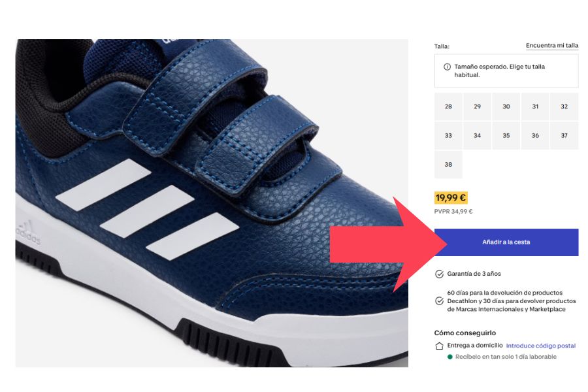The width and height of the screenshot is (588, 392).
Task: Select size 28
Action: tap(448, 106)
